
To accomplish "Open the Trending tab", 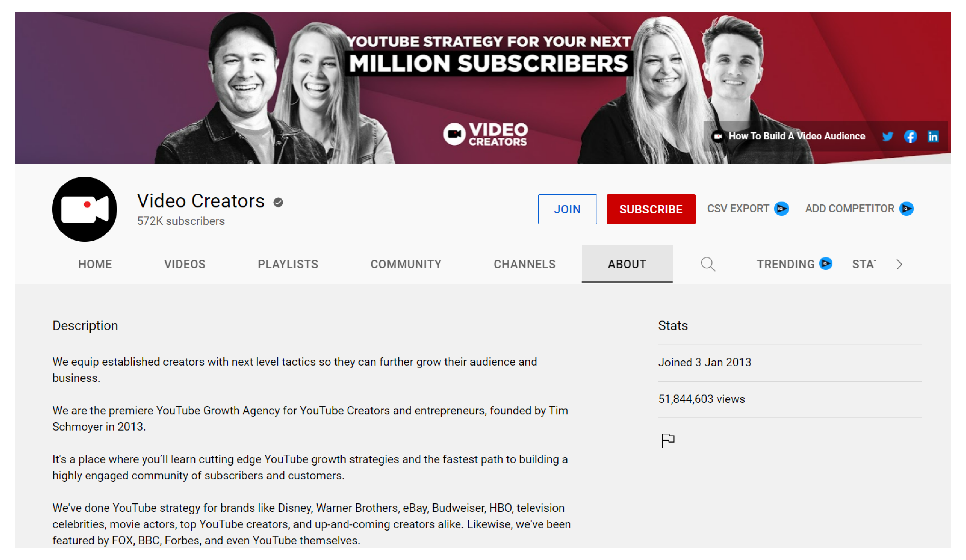I will pyautogui.click(x=786, y=264).
